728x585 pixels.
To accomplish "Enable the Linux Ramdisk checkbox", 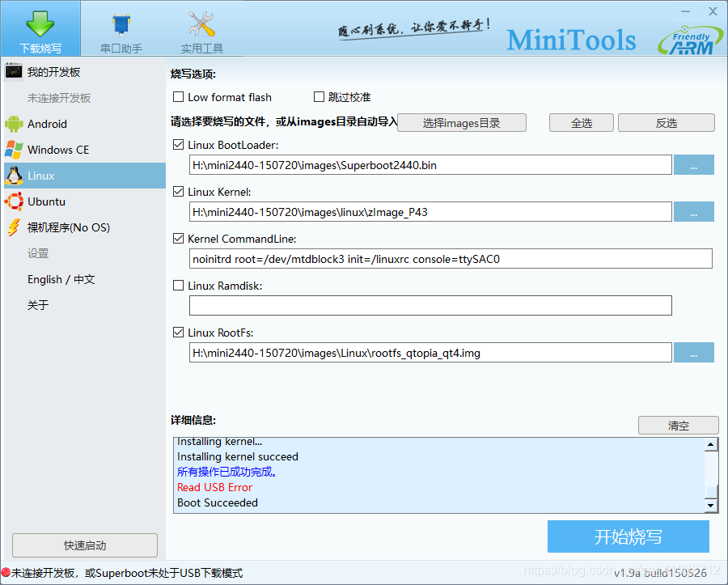I will pyautogui.click(x=178, y=286).
